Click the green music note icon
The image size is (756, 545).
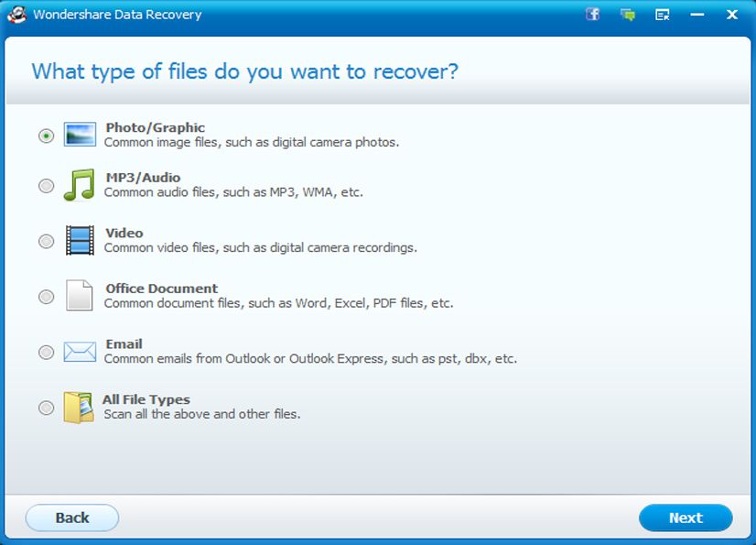pyautogui.click(x=79, y=185)
